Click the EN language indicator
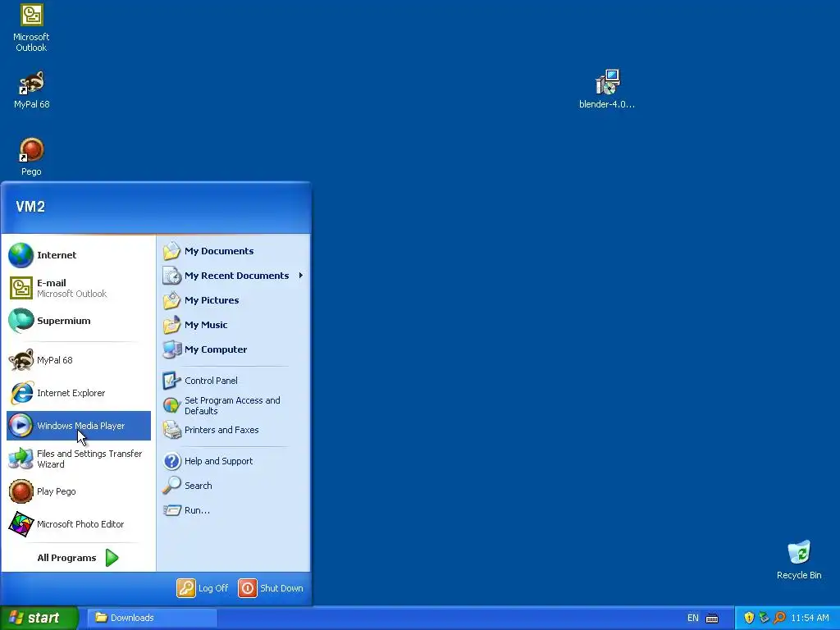This screenshot has height=630, width=840. click(692, 619)
